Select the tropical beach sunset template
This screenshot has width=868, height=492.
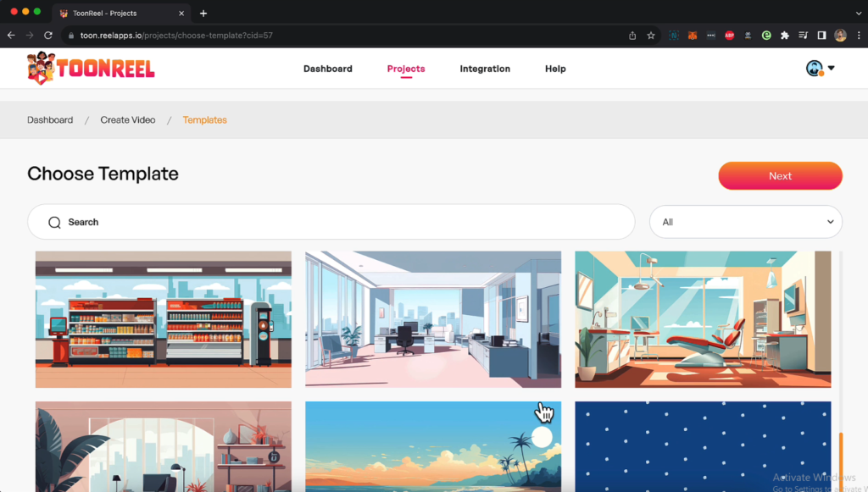pos(433,446)
